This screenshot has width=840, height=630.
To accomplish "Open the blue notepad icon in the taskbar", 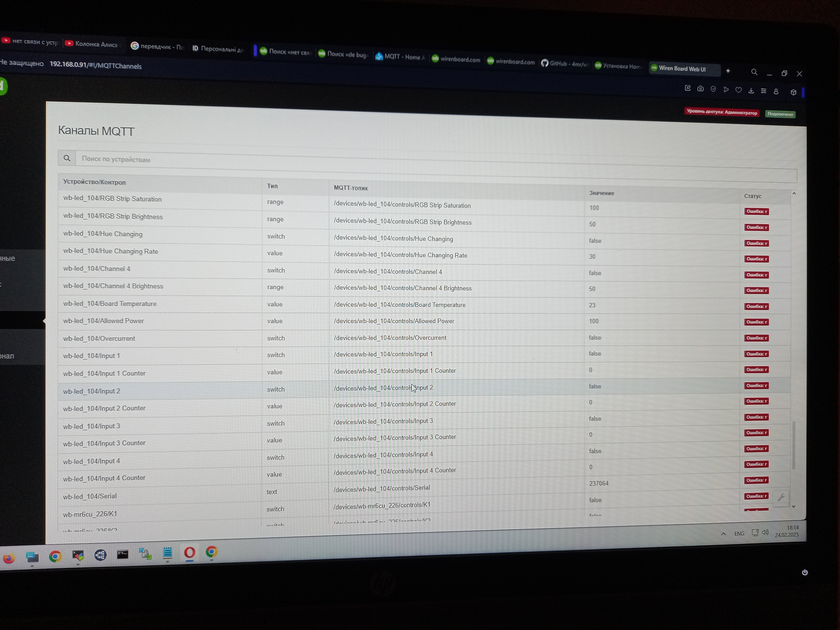I will (x=167, y=553).
